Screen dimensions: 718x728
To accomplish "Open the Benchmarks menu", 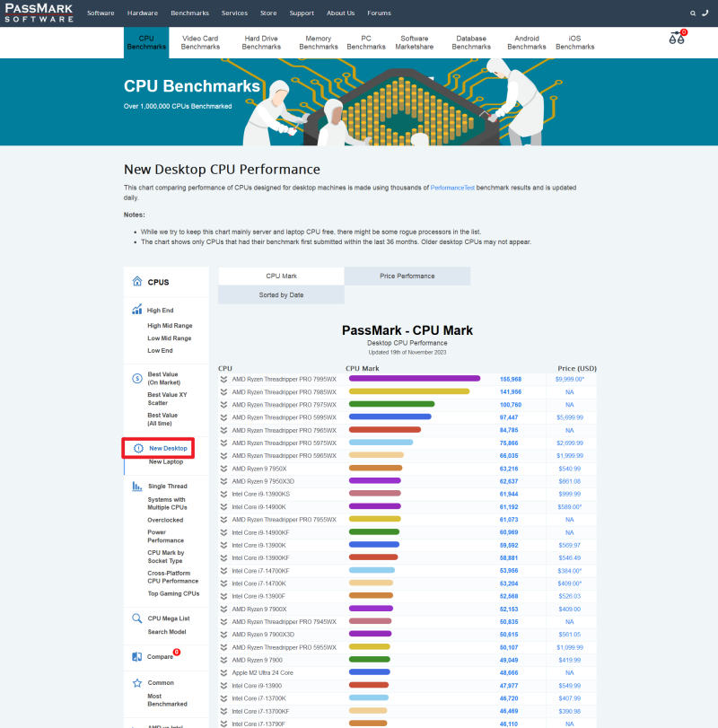I will [190, 13].
